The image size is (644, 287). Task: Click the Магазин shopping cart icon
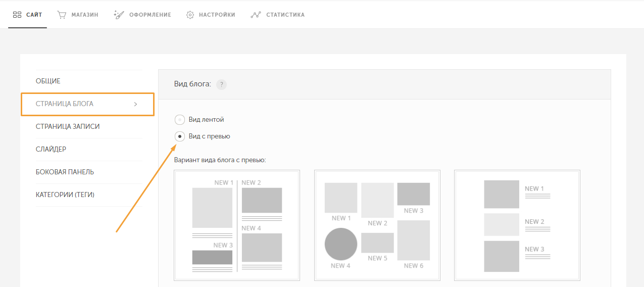click(62, 15)
